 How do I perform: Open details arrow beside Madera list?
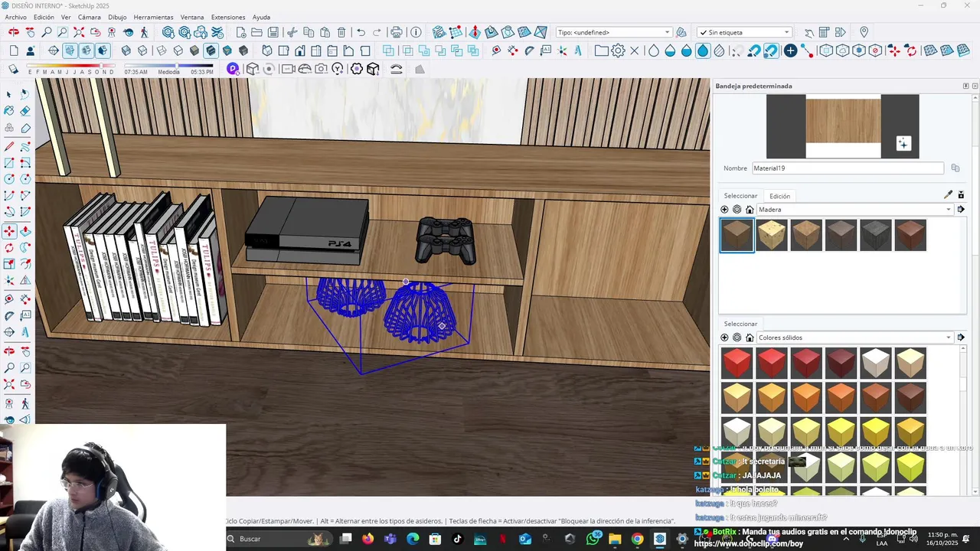tap(961, 210)
